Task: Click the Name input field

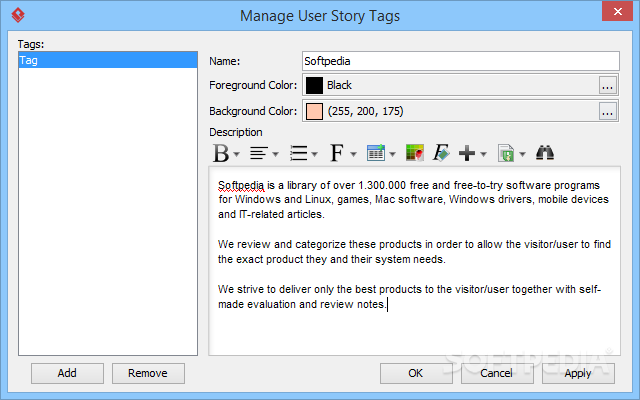Action: (x=461, y=61)
